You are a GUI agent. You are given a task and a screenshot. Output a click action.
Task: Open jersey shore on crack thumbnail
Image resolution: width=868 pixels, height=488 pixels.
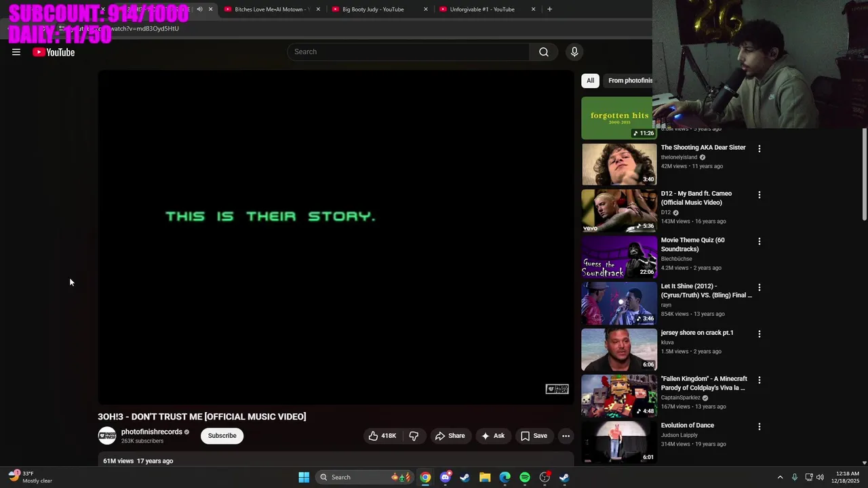coord(619,350)
